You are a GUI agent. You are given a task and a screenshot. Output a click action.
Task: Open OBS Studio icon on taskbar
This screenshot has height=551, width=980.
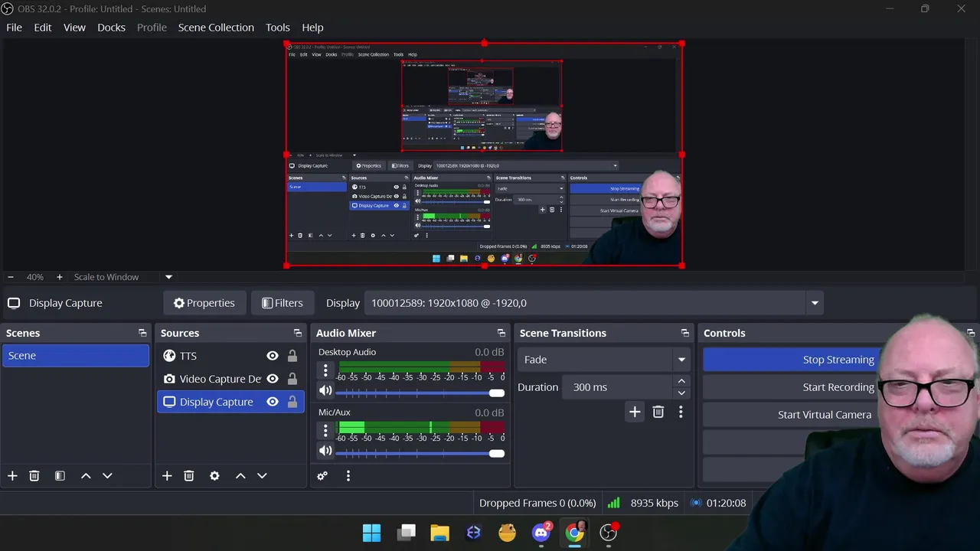[609, 533]
